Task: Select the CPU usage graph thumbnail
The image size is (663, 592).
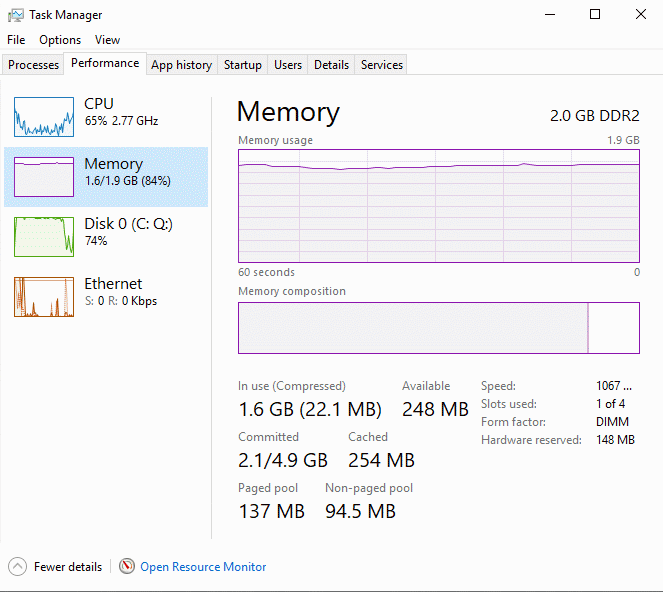Action: (44, 117)
